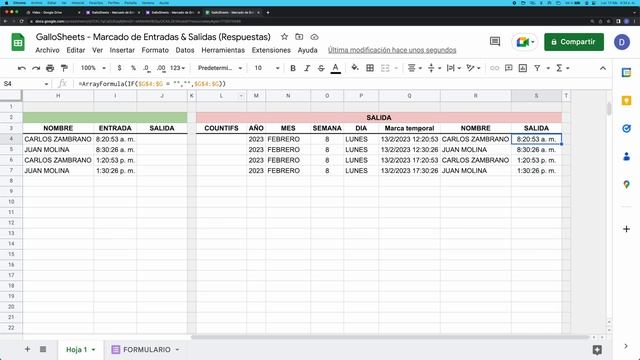
Task: Toggle bold formatting
Action: 293,68
